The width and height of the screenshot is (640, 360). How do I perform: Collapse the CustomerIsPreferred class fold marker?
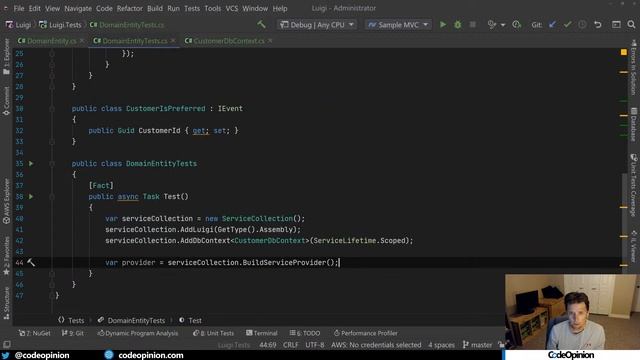click(x=52, y=109)
